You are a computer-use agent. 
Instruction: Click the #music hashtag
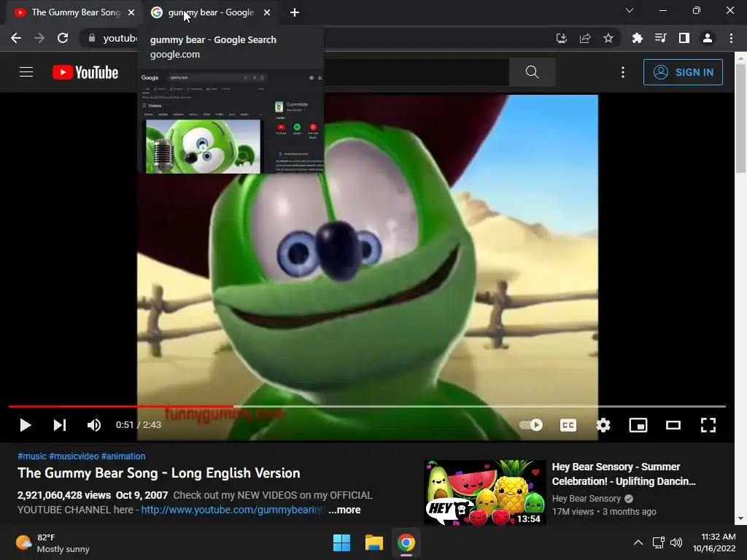click(x=32, y=456)
